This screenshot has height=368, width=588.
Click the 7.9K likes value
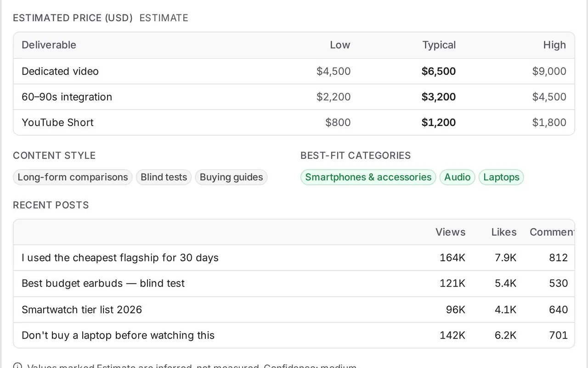pos(505,258)
